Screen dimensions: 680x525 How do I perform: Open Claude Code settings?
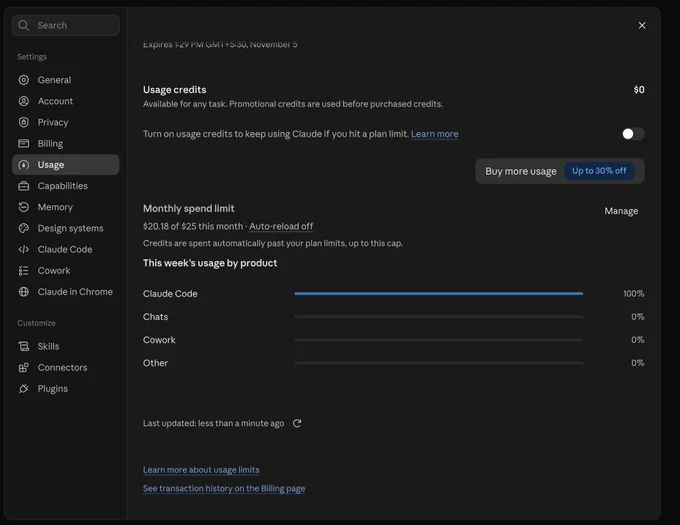tap(65, 249)
